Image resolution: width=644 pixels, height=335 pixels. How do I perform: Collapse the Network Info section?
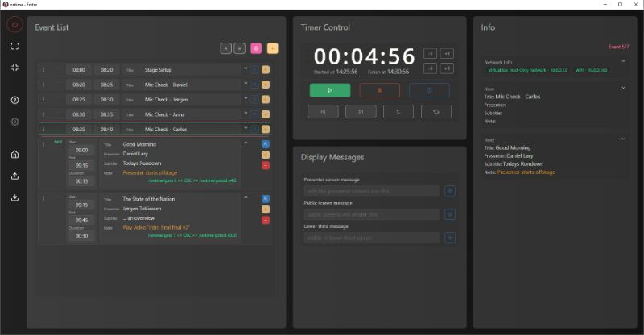point(622,61)
